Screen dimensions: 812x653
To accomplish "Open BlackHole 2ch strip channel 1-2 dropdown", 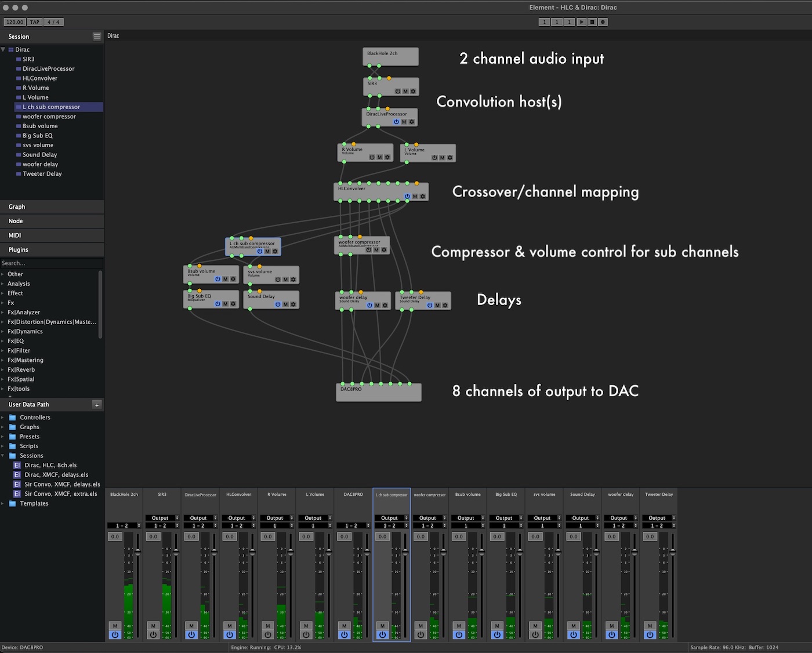I will click(x=124, y=525).
